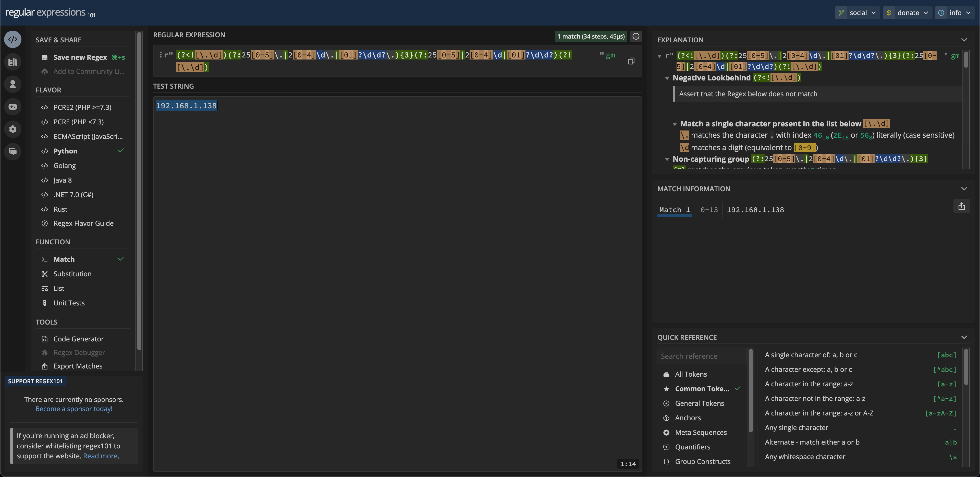Click the regex editor code icon in sidebar

(13, 39)
